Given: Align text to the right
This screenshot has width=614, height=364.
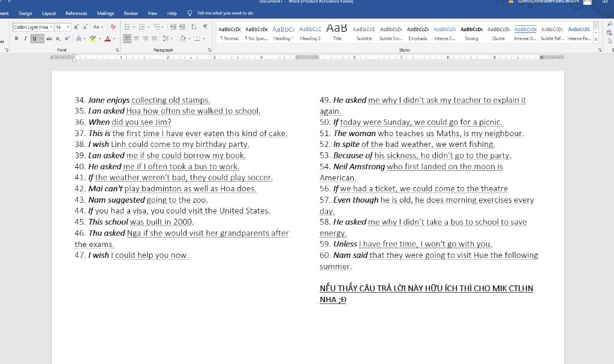Looking at the screenshot, I should [145, 38].
